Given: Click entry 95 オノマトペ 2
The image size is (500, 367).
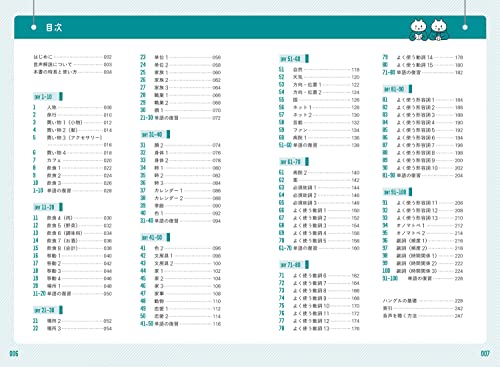Looking at the screenshot, I should tap(423, 233).
